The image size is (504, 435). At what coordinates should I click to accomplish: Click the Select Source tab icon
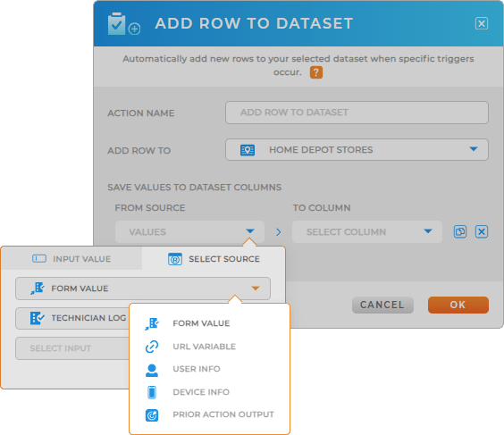175,259
